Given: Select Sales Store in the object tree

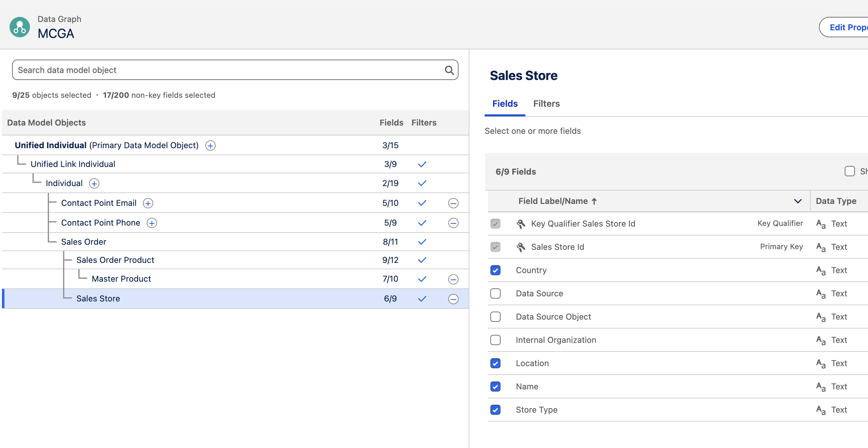Looking at the screenshot, I should click(x=98, y=298).
